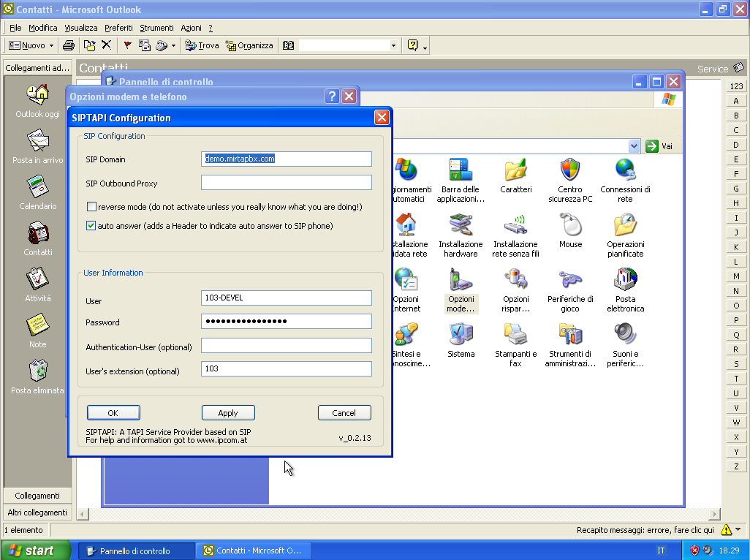Open the address book toolbar icon
This screenshot has height=560, width=750.
288,45
